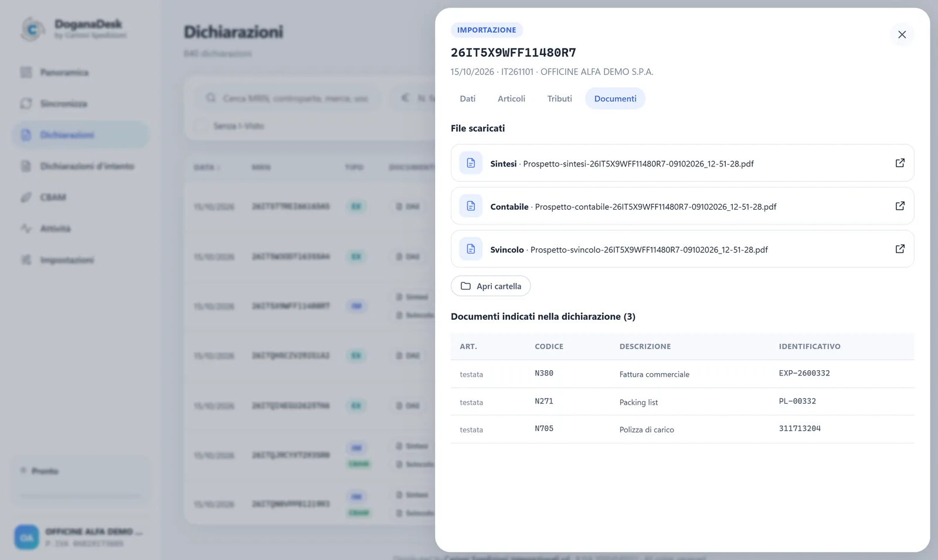The width and height of the screenshot is (938, 560).
Task: Click identifier EXP-2600332
Action: click(x=804, y=373)
